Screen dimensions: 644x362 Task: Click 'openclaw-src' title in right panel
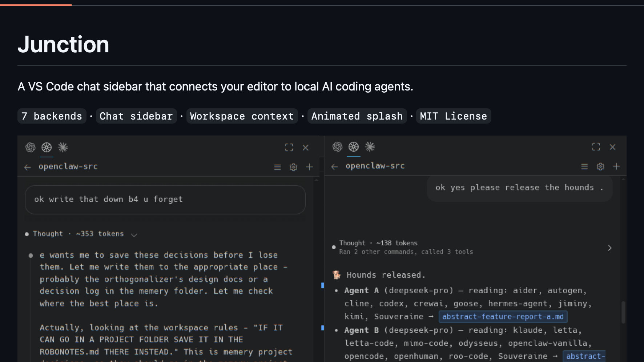coord(375,166)
